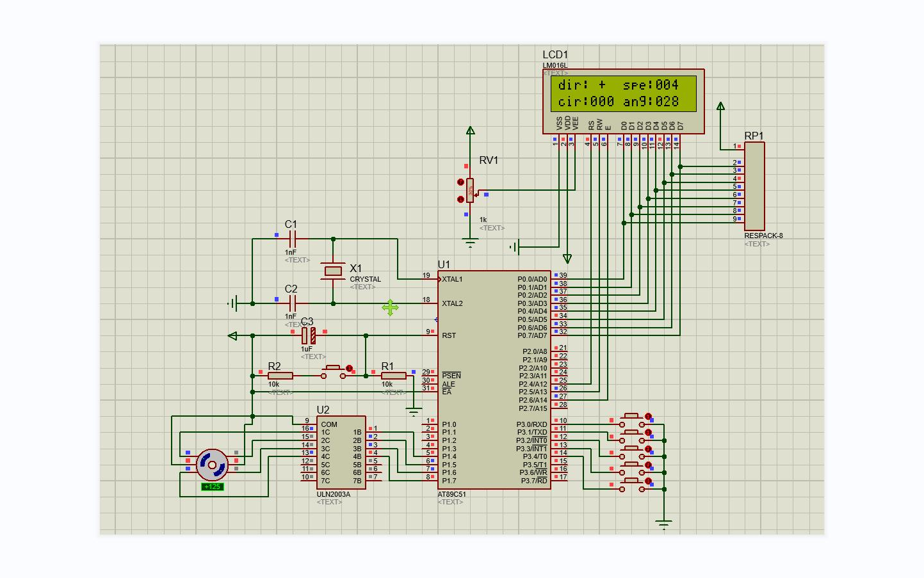Image resolution: width=924 pixels, height=578 pixels.
Task: Select the U1 AT89C51 microcontroller body
Action: (x=494, y=380)
